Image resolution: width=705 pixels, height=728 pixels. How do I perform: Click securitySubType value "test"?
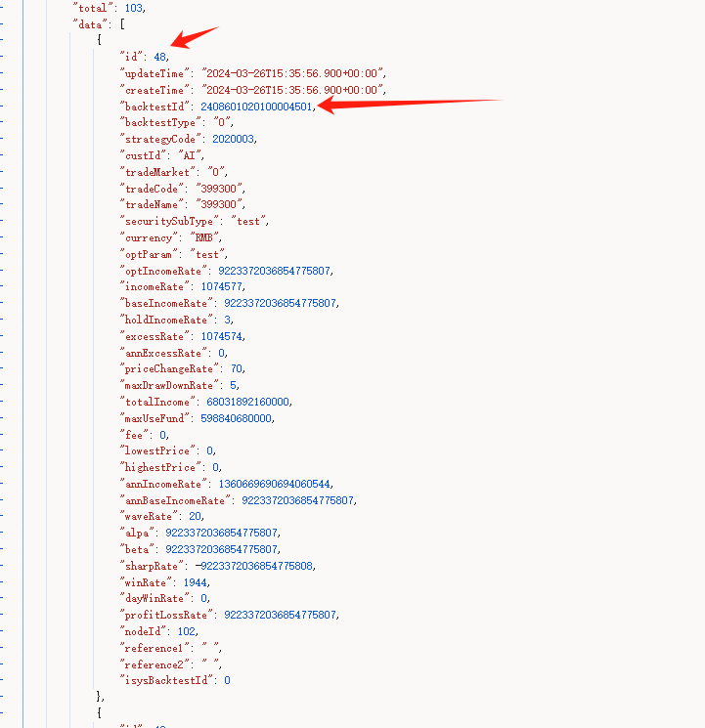(248, 221)
